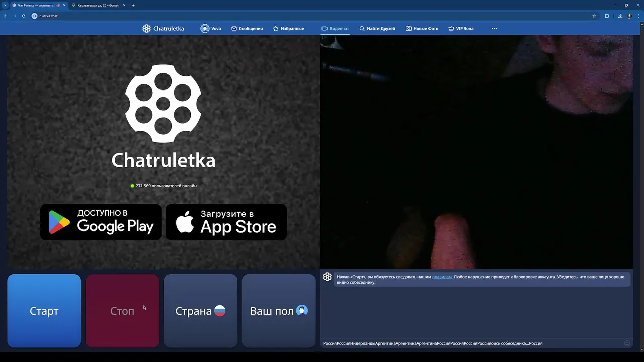
Task: Expand the three-dots more menu in header
Action: [494, 29]
